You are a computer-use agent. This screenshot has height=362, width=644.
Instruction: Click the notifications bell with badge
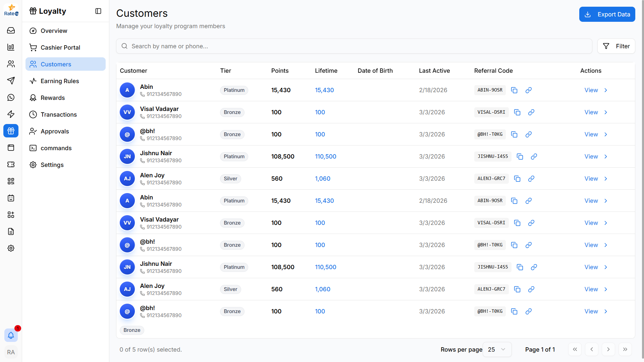point(11,335)
